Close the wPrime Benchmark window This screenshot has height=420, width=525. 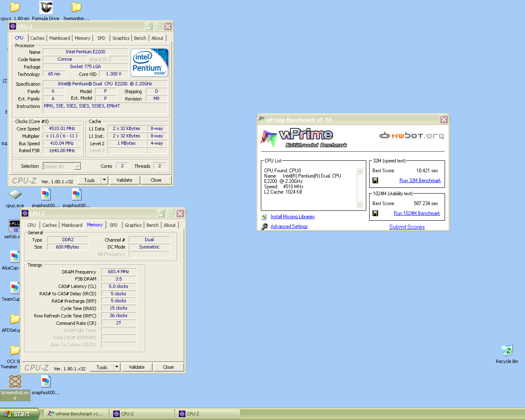click(444, 120)
